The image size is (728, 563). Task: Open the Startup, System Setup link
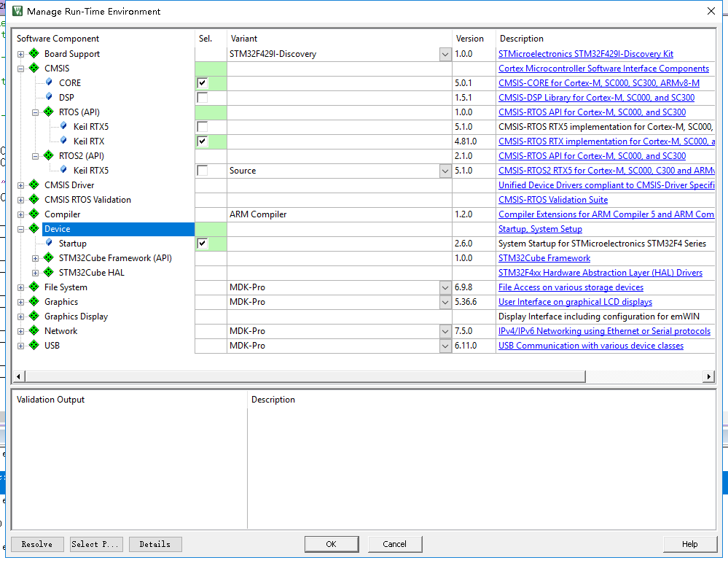click(540, 229)
